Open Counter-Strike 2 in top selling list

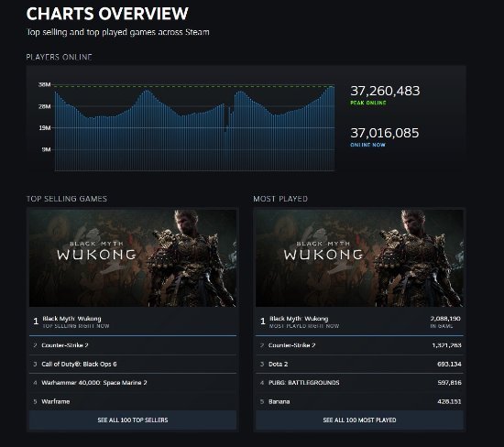(133, 345)
